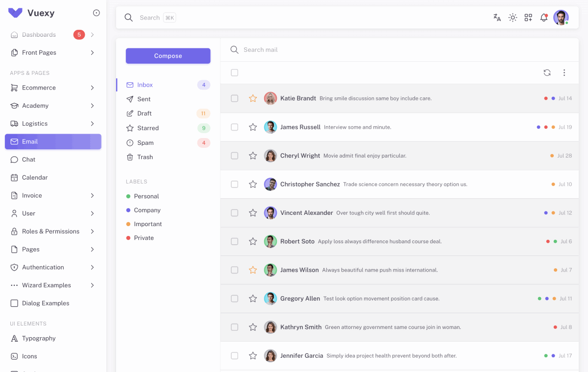
Task: Toggle light/dark theme with the sun icon
Action: coord(513,17)
